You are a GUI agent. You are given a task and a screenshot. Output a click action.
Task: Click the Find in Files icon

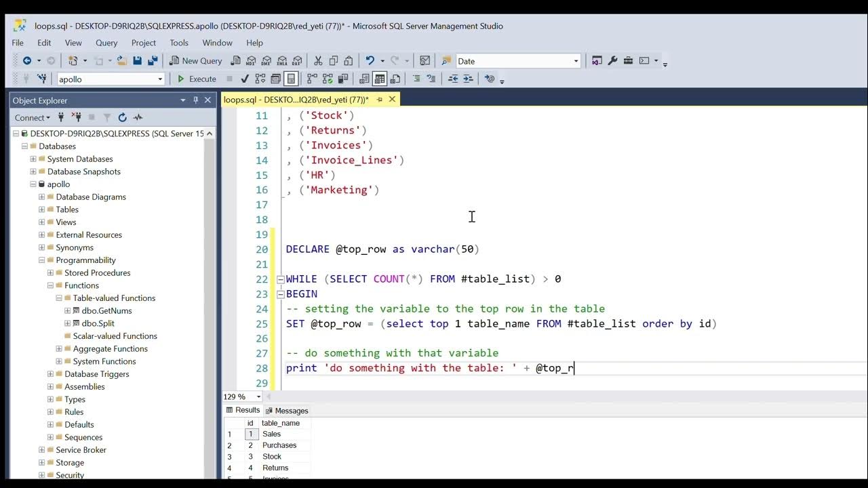446,61
